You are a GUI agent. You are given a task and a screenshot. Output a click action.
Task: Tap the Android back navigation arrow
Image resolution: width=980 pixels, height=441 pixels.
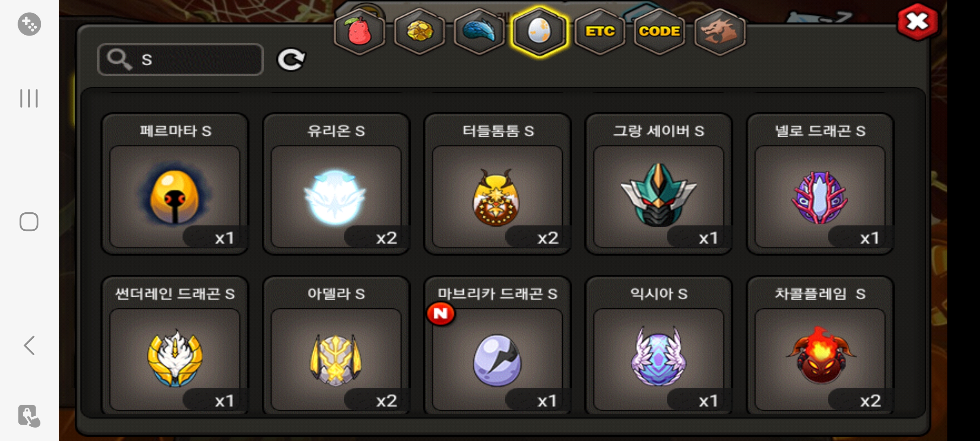coord(29,345)
